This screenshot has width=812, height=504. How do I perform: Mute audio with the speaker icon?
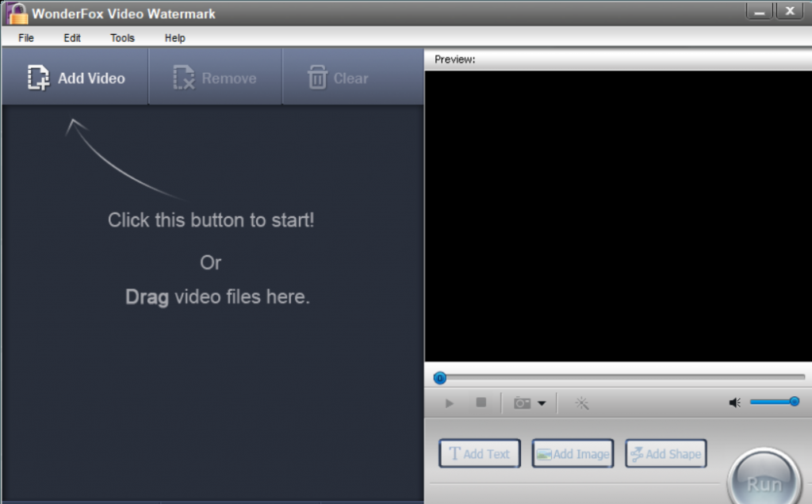[x=735, y=403]
